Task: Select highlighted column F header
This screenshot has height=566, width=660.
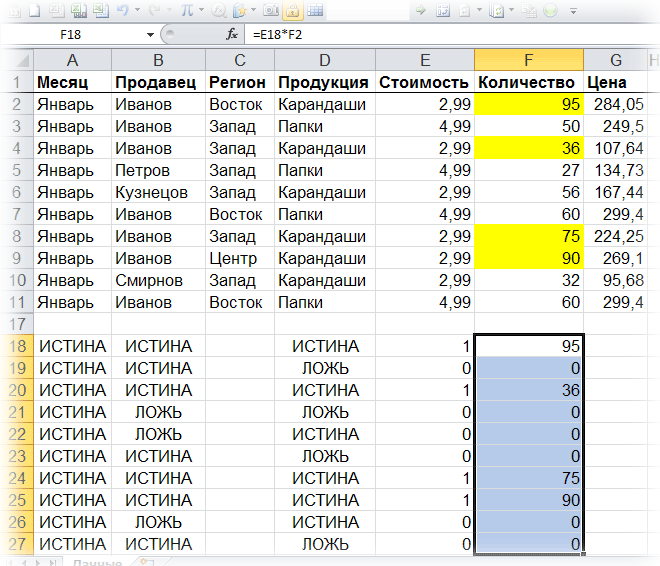Action: [529, 60]
